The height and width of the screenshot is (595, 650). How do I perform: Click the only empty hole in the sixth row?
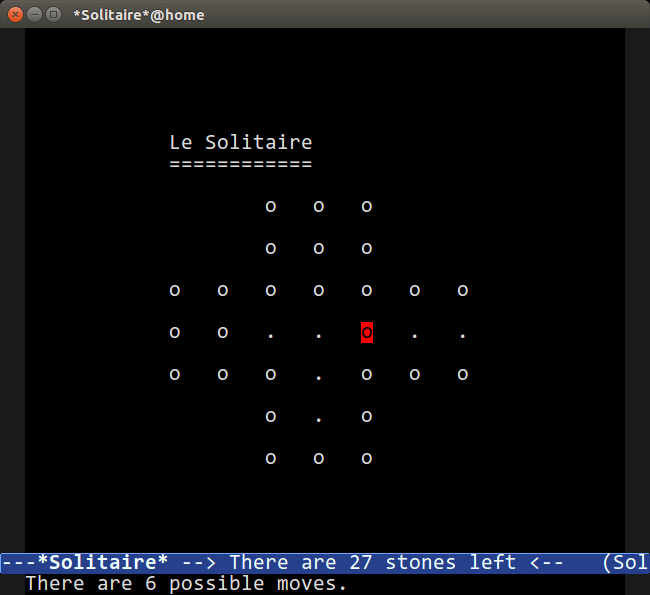click(319, 418)
